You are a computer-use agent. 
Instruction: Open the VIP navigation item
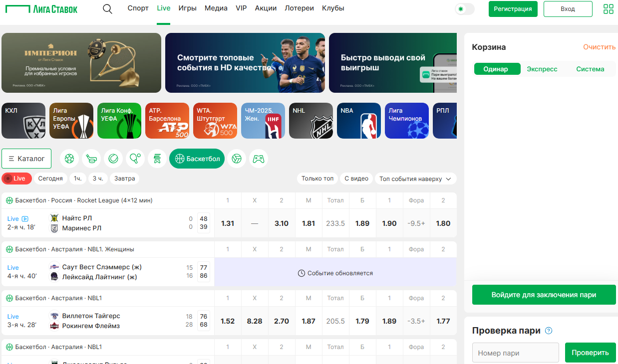[x=242, y=8]
